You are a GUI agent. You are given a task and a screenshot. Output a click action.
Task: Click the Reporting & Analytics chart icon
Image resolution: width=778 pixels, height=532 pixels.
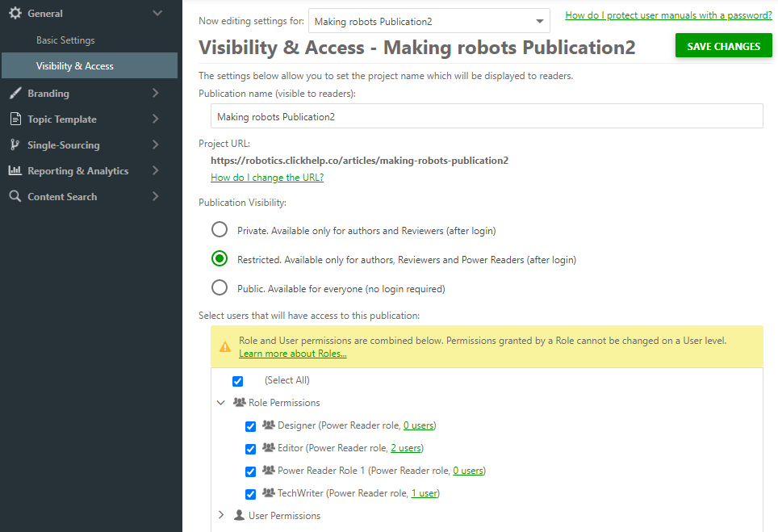pos(16,170)
